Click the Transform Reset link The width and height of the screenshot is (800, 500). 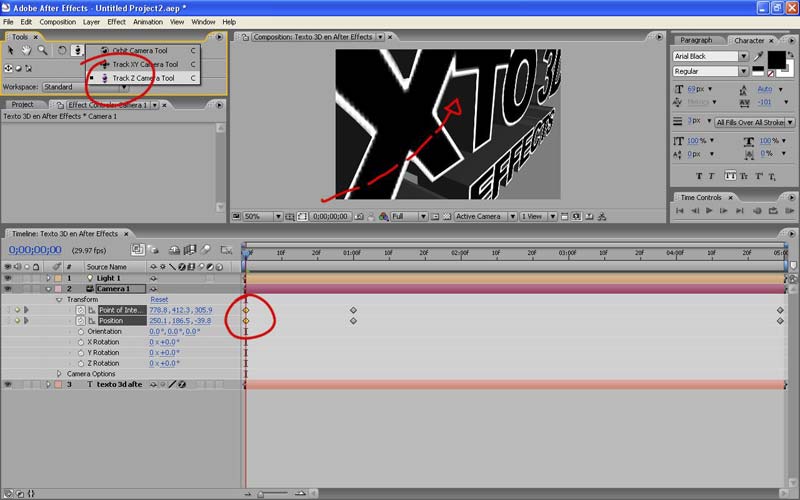159,299
